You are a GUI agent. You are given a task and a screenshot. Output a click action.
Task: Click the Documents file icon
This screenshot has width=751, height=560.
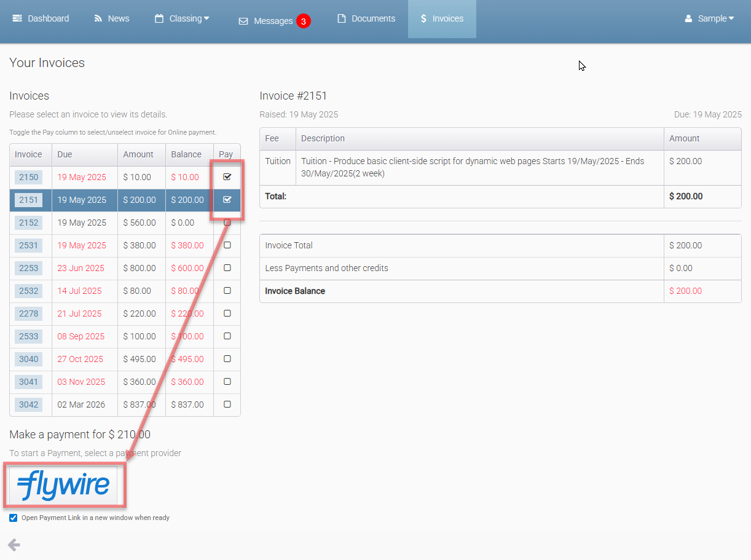342,18
